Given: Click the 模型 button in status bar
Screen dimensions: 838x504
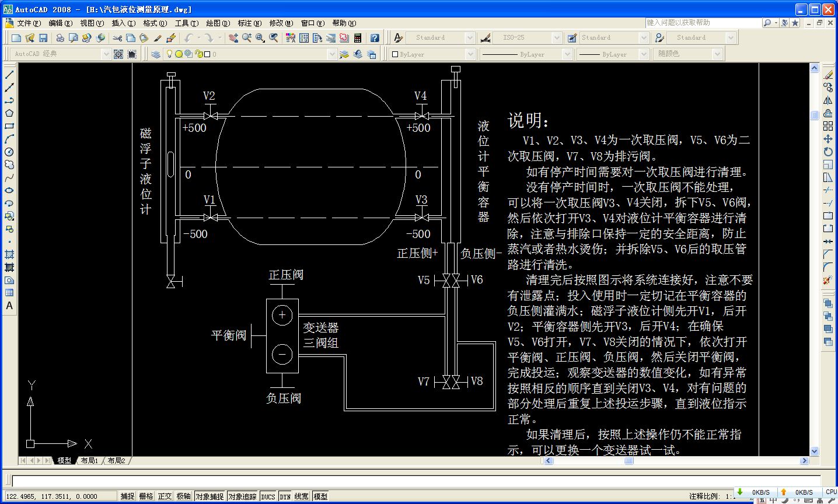Looking at the screenshot, I should pyautogui.click(x=320, y=496).
